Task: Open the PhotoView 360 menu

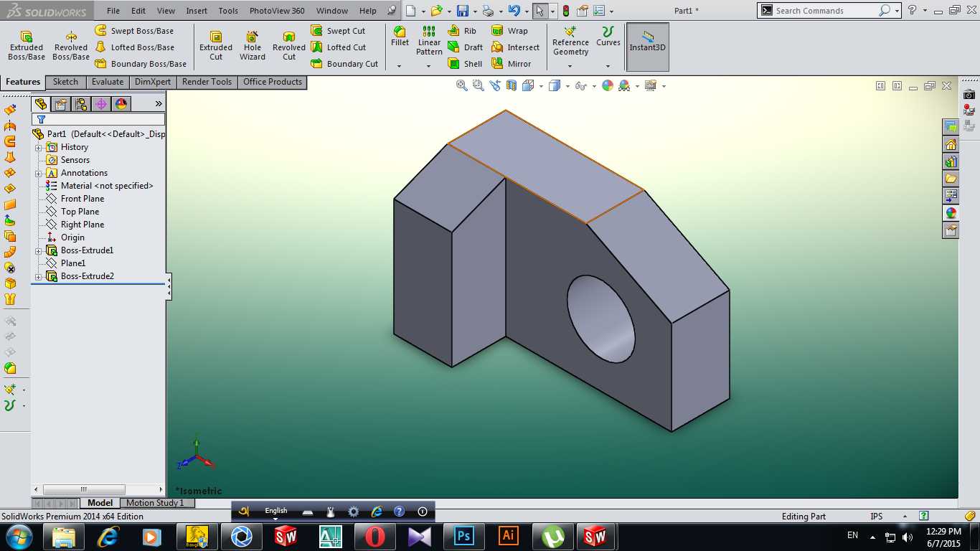Action: coord(277,11)
